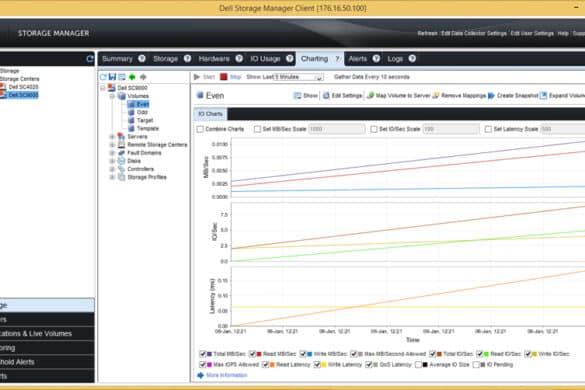Switch to the IO Usage tab
The image size is (585, 390).
click(x=265, y=59)
